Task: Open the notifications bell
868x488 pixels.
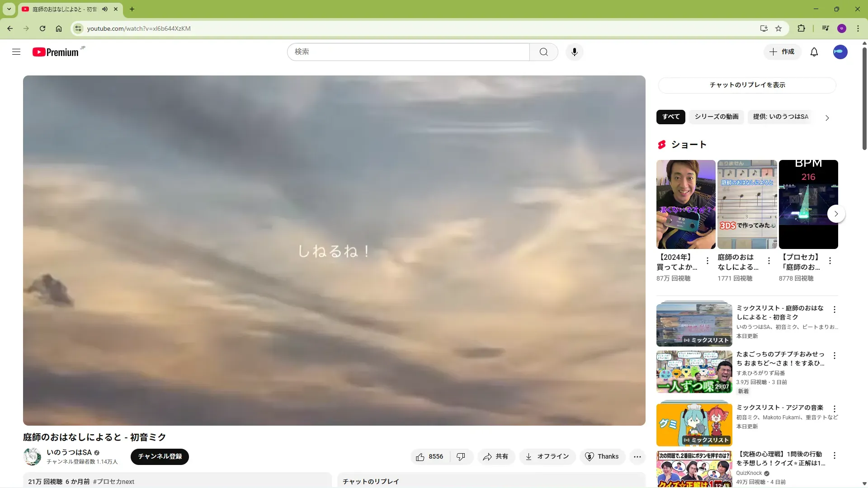Action: [814, 52]
